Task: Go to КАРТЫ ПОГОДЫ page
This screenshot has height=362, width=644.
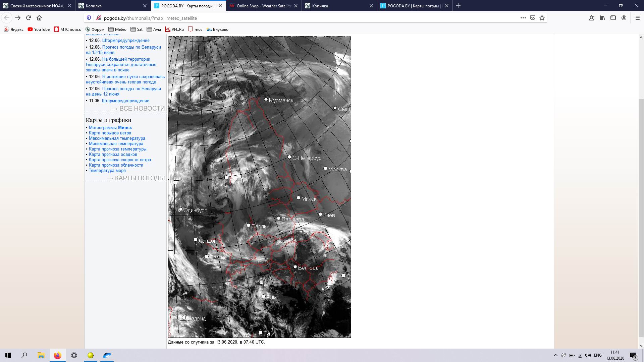Action: [136, 178]
